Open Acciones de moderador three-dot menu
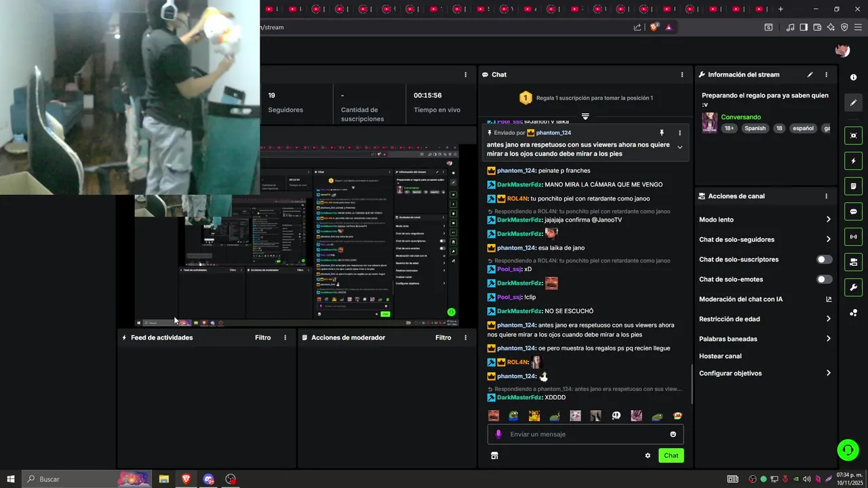 pyautogui.click(x=465, y=338)
